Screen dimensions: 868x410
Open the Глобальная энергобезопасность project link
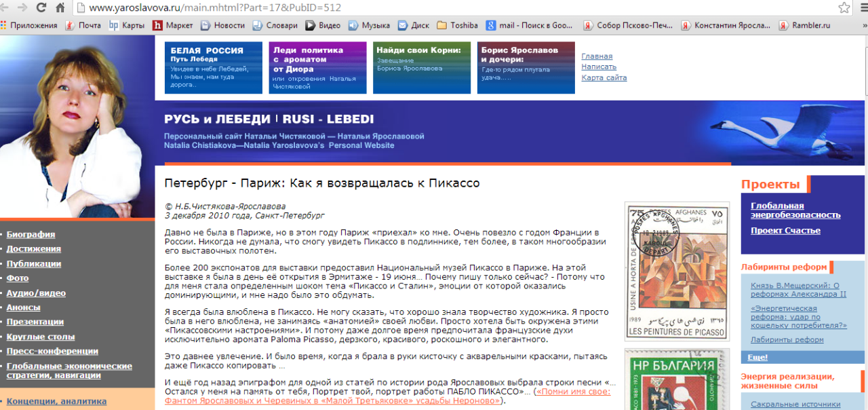click(x=795, y=210)
